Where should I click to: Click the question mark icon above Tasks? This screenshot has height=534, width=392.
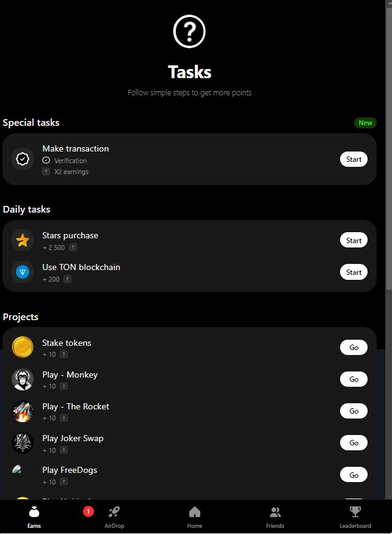[x=189, y=31]
